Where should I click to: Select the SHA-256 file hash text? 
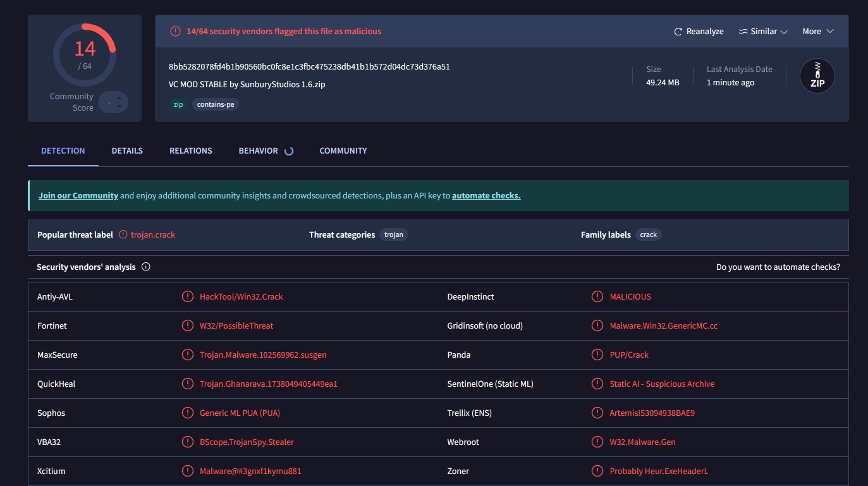pos(309,66)
